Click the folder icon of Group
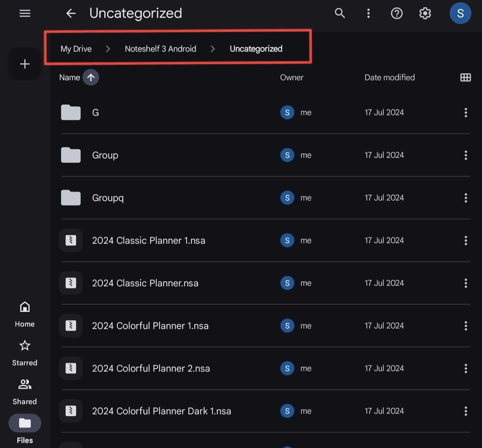Viewport: 482px width, 448px height. [x=70, y=155]
